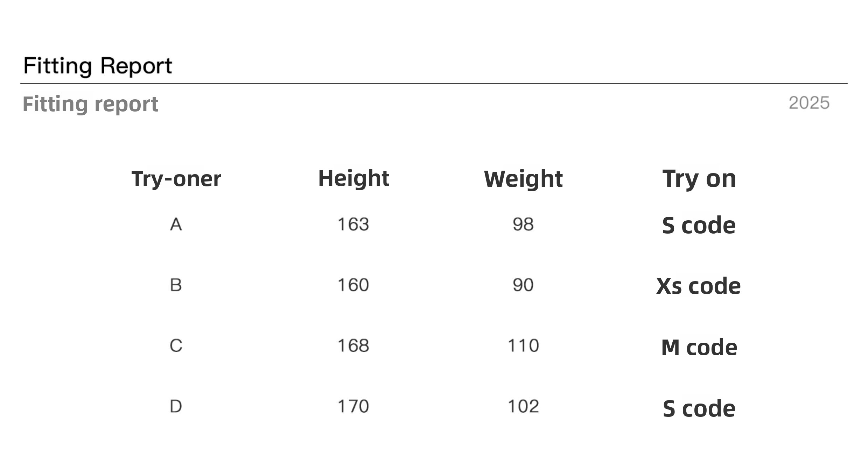Click height value 163
868x456 pixels.
353,224
